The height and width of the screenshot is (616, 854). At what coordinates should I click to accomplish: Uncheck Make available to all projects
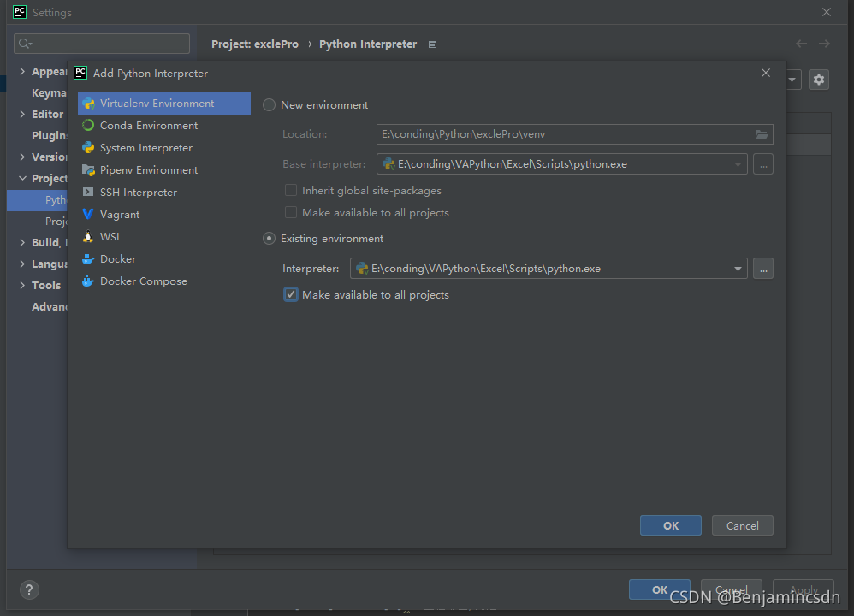(290, 294)
